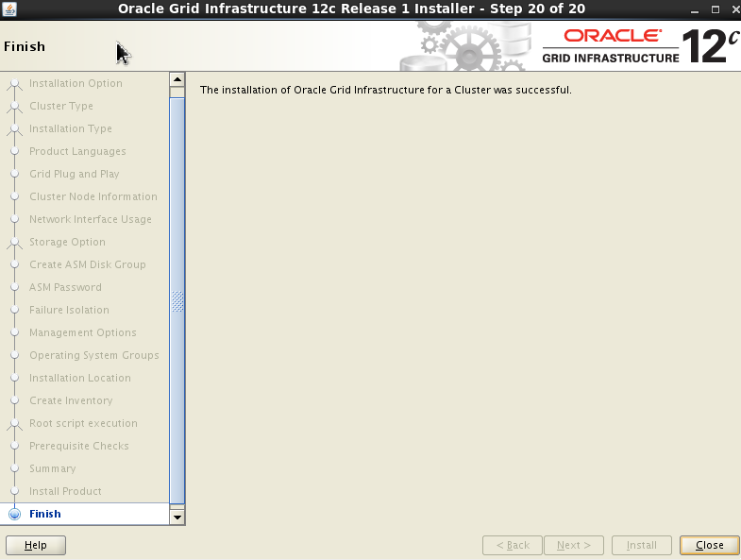Click the greyed-out Install button
Image resolution: width=741 pixels, height=560 pixels.
[641, 545]
